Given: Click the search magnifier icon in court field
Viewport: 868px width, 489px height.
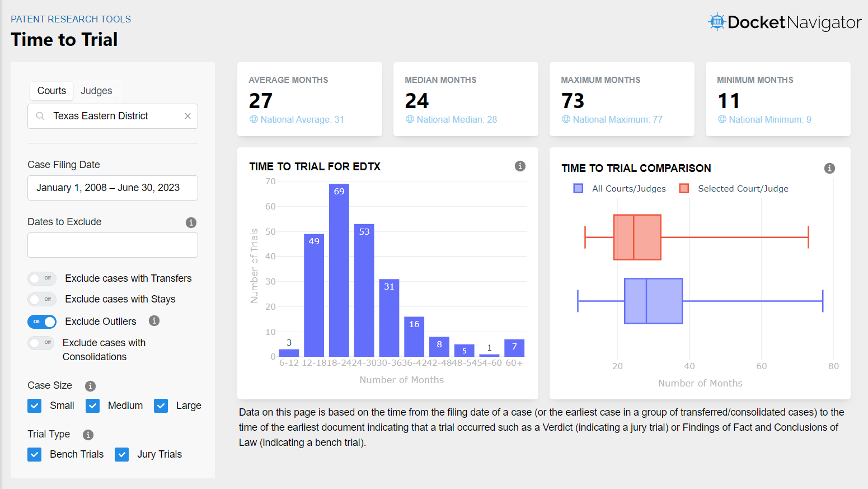Looking at the screenshot, I should (x=40, y=116).
